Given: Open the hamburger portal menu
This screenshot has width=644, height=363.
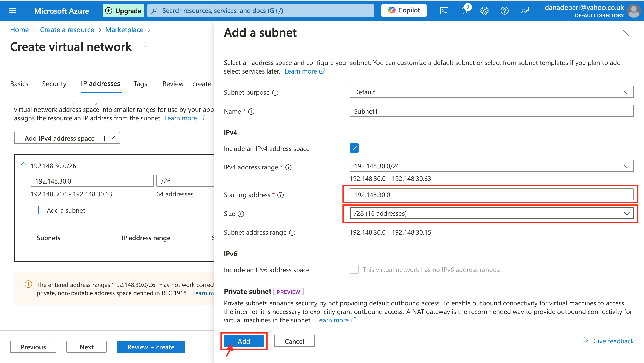Looking at the screenshot, I should 12,11.
